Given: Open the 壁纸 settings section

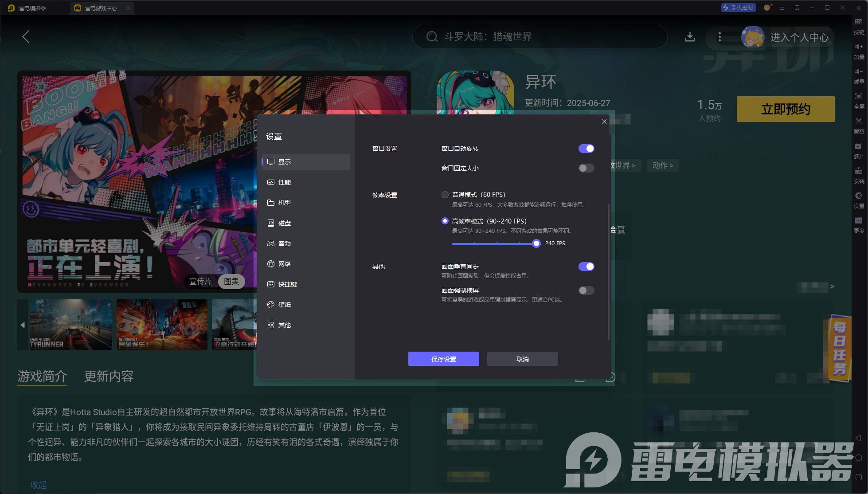Looking at the screenshot, I should [x=284, y=305].
